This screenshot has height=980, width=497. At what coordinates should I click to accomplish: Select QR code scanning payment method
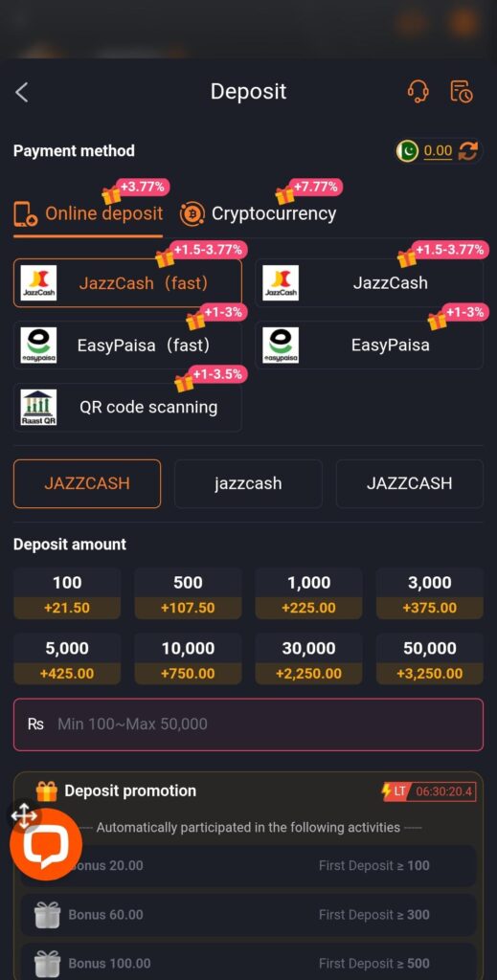point(127,408)
